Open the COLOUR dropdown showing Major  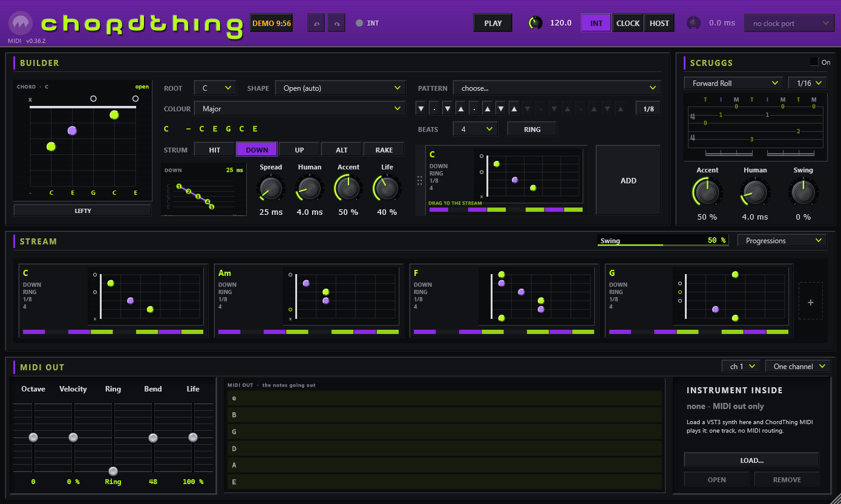coord(299,109)
